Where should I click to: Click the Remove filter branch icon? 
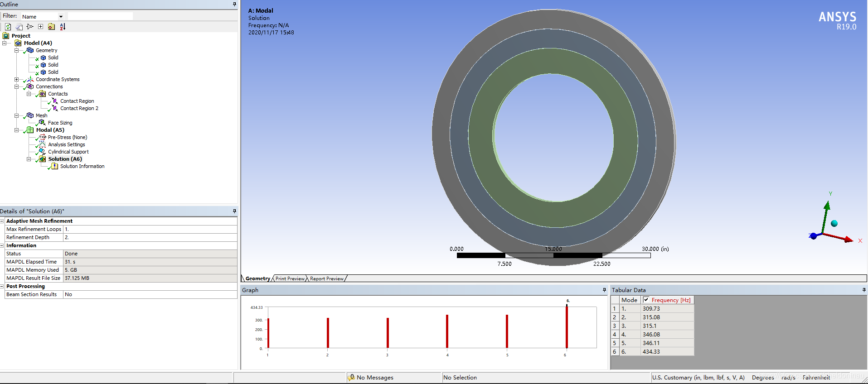click(30, 27)
